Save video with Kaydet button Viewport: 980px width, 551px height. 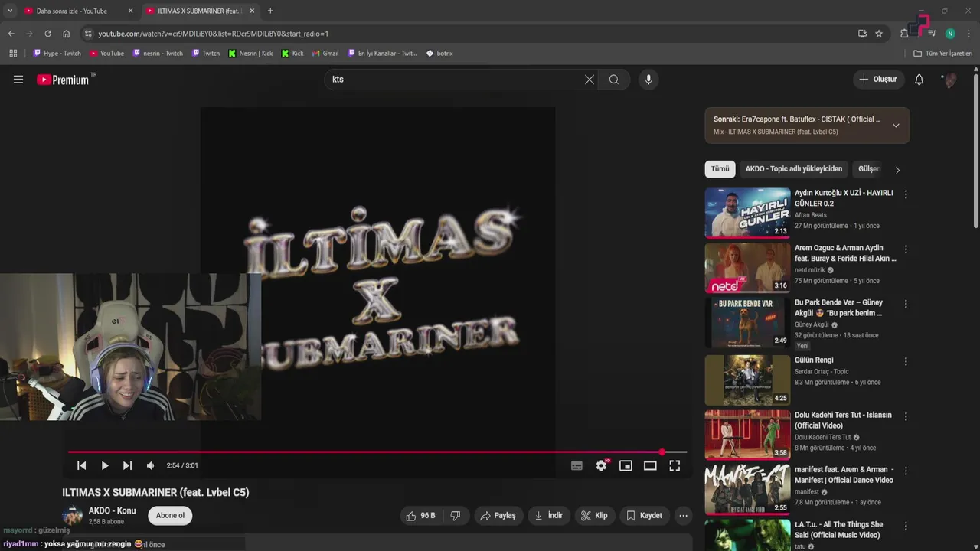point(645,516)
